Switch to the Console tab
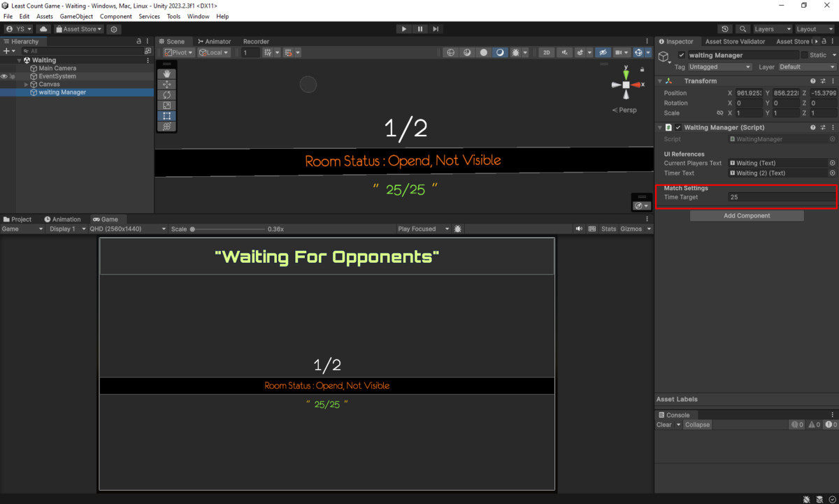 [x=675, y=415]
